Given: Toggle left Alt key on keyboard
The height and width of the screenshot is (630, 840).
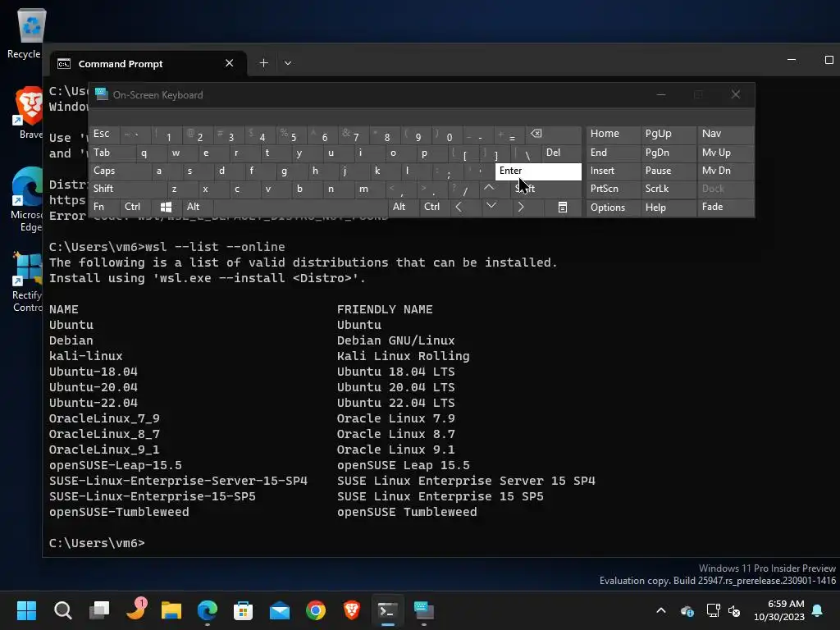Looking at the screenshot, I should coord(197,207).
